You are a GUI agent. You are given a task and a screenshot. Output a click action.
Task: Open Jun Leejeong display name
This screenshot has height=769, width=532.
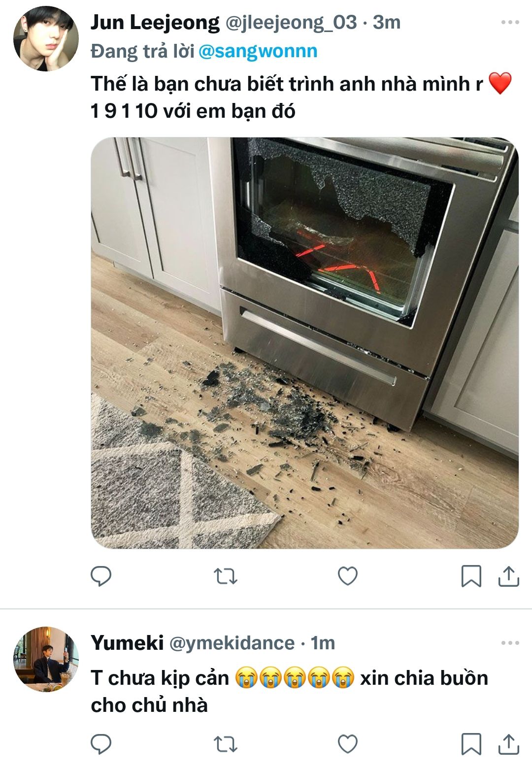click(155, 23)
